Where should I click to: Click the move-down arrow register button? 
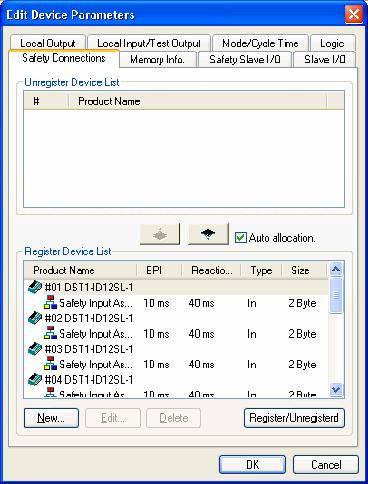click(208, 234)
